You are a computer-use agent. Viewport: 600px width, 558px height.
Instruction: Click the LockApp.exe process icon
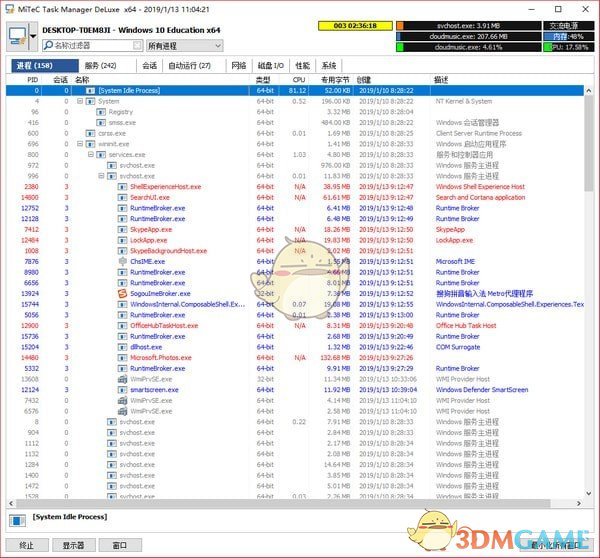(x=122, y=240)
